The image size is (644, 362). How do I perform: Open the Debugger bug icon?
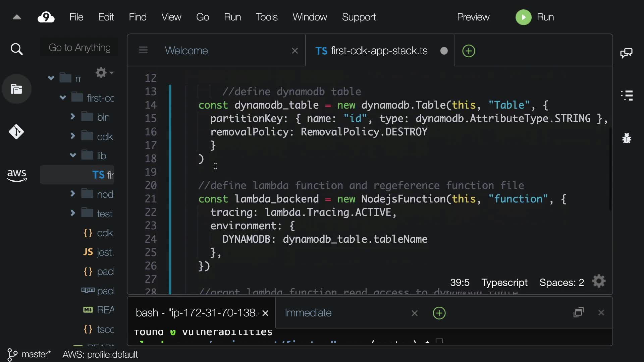(627, 138)
